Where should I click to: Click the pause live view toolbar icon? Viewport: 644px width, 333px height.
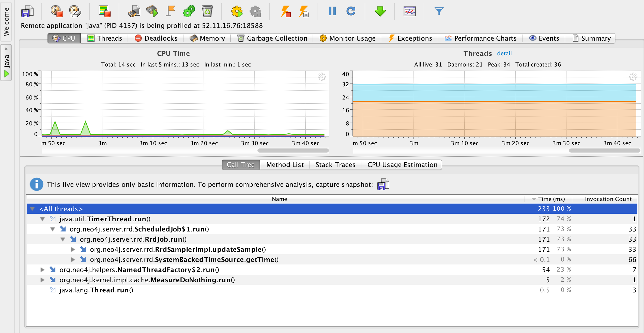tap(332, 11)
